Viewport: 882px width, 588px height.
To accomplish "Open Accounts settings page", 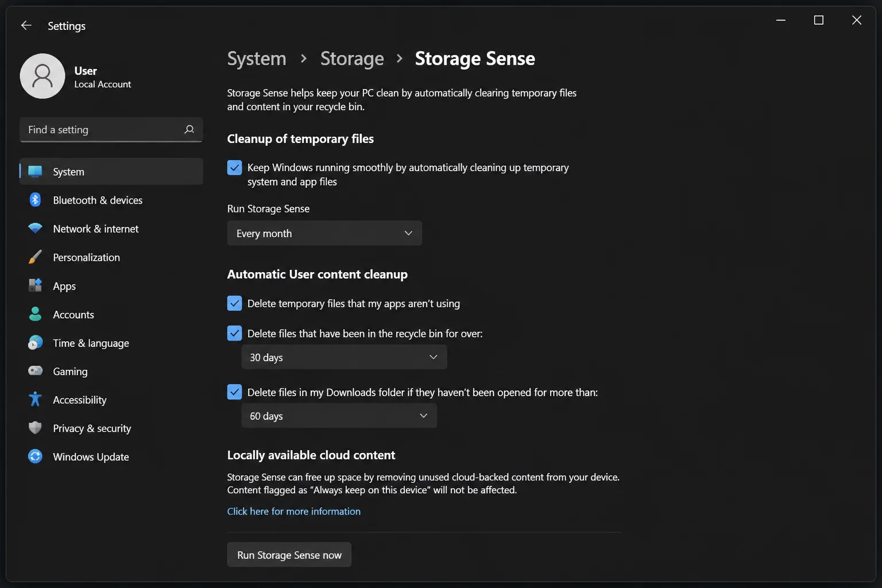I will point(111,314).
